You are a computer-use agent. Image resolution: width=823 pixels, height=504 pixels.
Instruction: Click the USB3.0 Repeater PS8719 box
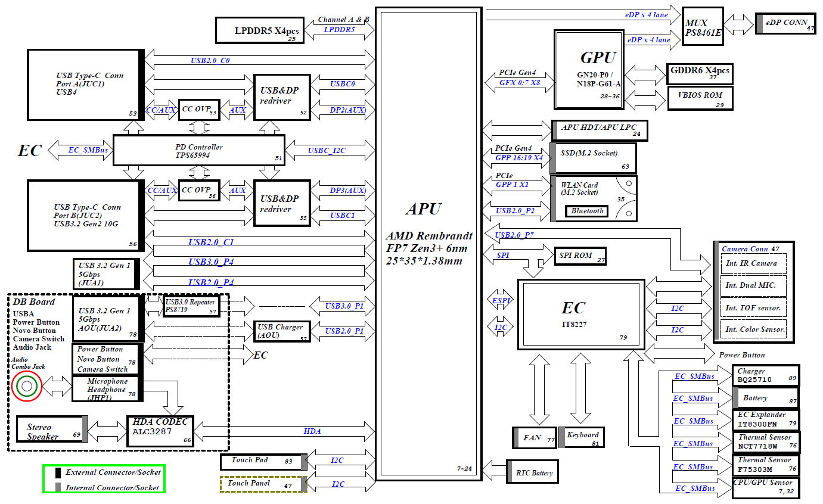(190, 306)
